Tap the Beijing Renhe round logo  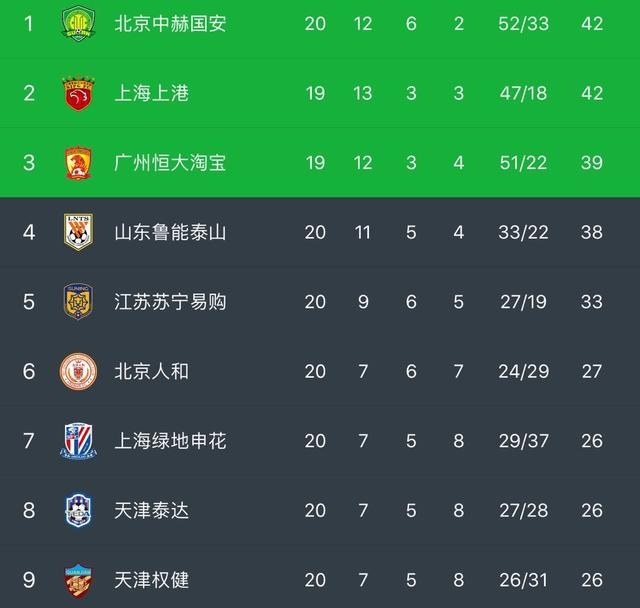coord(78,371)
